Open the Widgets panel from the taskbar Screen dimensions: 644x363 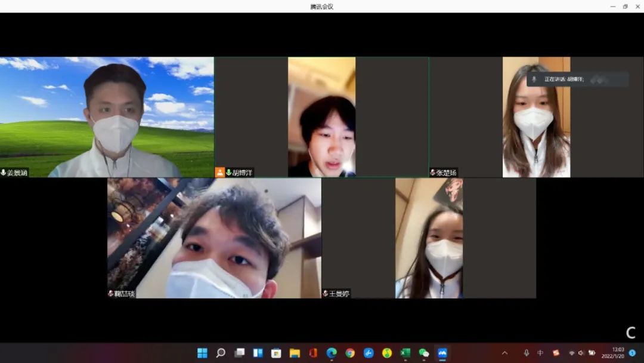tap(258, 353)
